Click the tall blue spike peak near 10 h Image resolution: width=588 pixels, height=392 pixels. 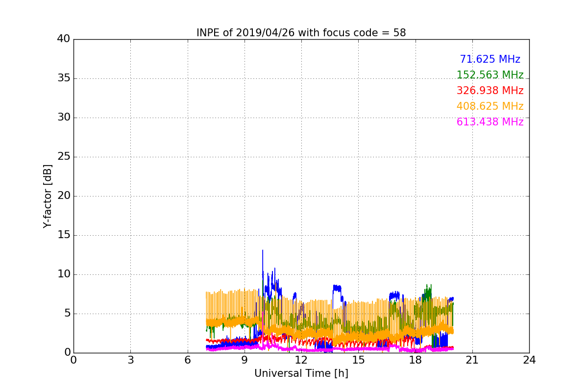click(x=263, y=251)
